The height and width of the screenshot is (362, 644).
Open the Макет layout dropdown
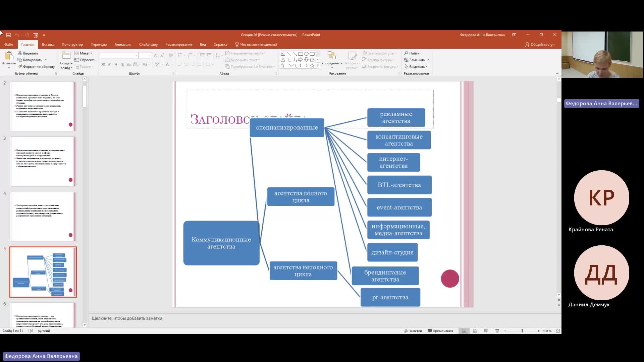point(83,53)
